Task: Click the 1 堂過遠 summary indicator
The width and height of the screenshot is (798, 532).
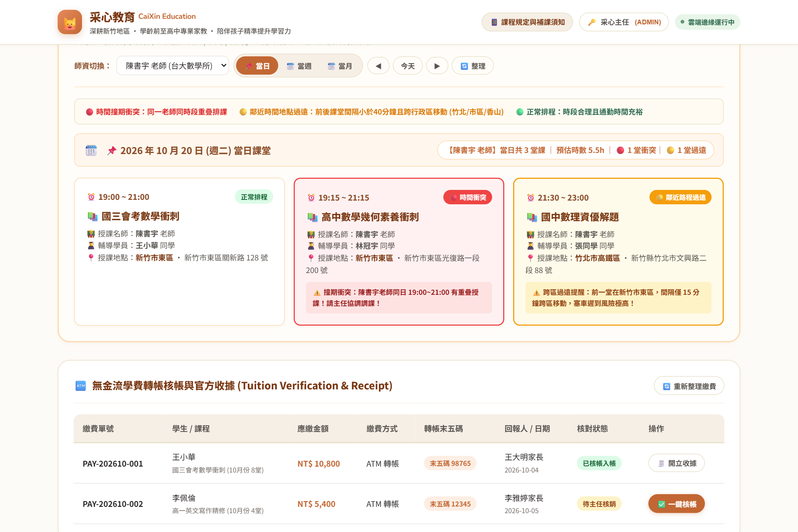Action: 686,150
